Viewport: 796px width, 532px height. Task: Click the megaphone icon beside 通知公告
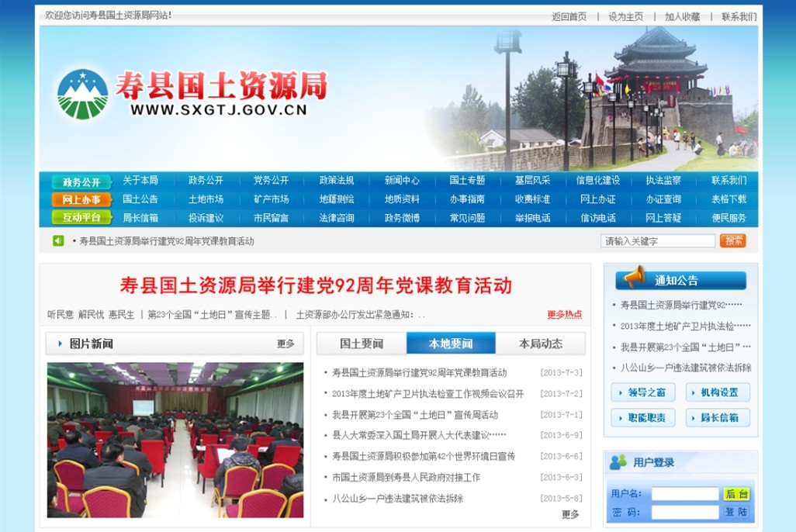point(633,278)
